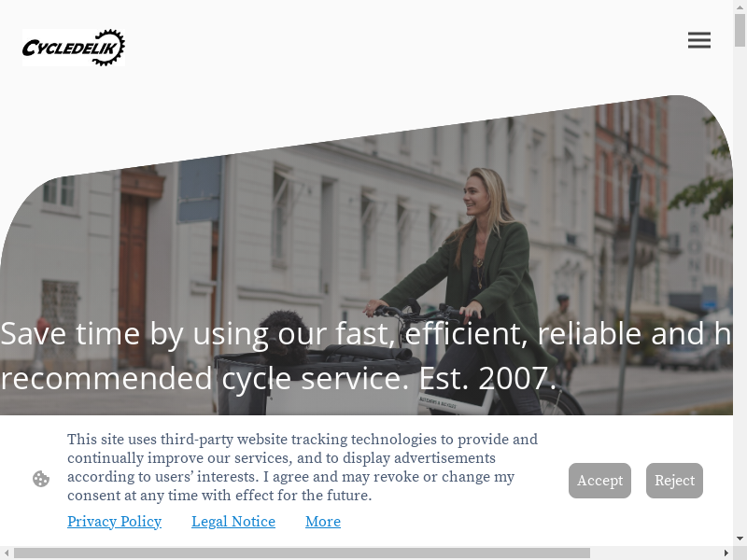Screen dimensions: 747x560
Task: Click the black dog in the cargo bike
Action: 285,337
